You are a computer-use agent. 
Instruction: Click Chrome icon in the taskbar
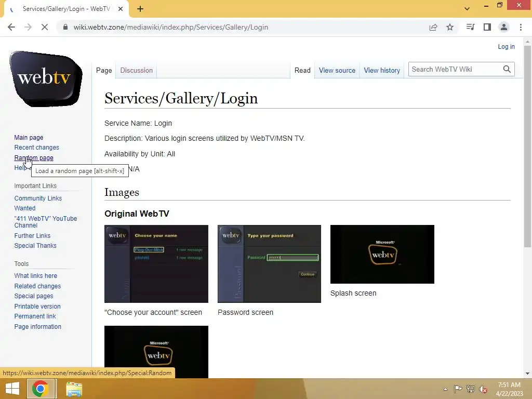point(40,389)
